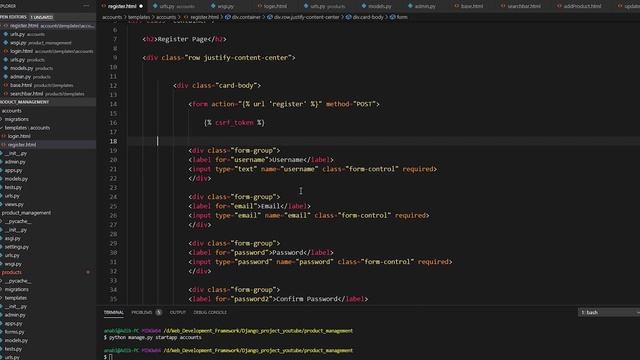Image resolution: width=640 pixels, height=360 pixels.
Task: Open forms.py in products folder
Action: [48, 332]
